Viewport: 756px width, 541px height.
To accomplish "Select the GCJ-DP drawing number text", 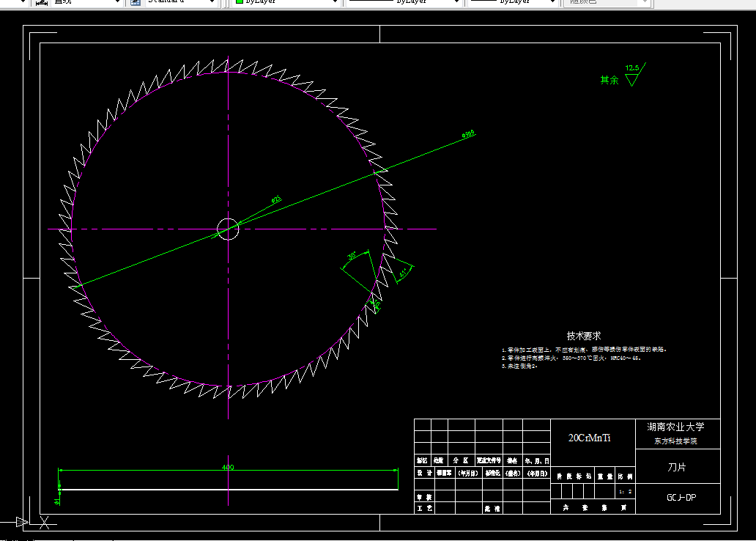I will pos(681,498).
